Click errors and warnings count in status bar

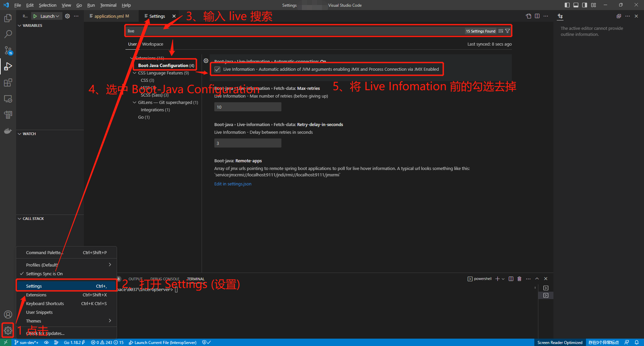coord(107,342)
